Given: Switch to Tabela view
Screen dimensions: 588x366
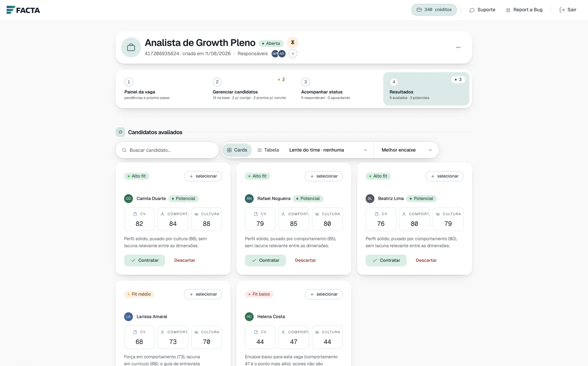Looking at the screenshot, I should click(x=268, y=150).
